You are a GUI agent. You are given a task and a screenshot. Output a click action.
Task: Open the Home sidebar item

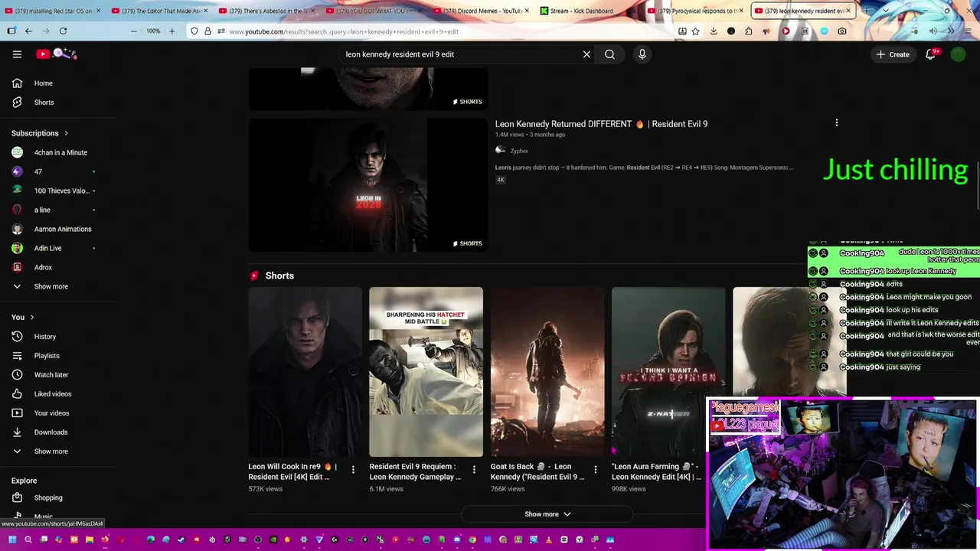[x=57, y=83]
